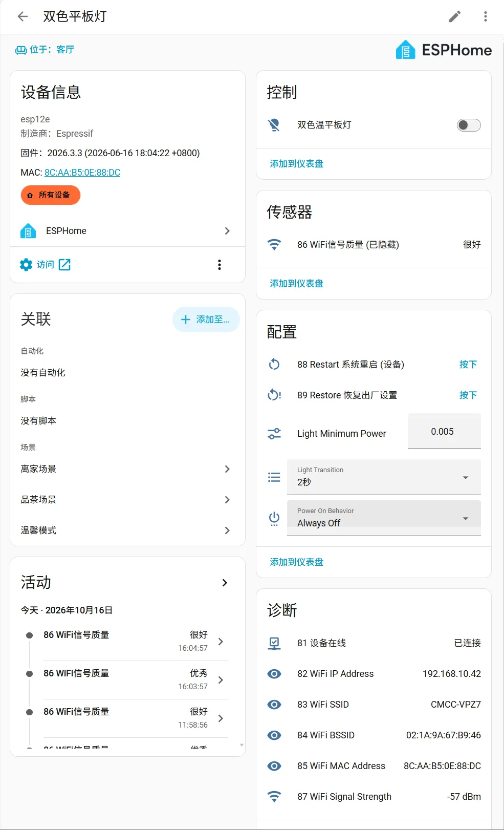
Task: Click the 活动 list scrollbar arrow
Action: coord(242,745)
